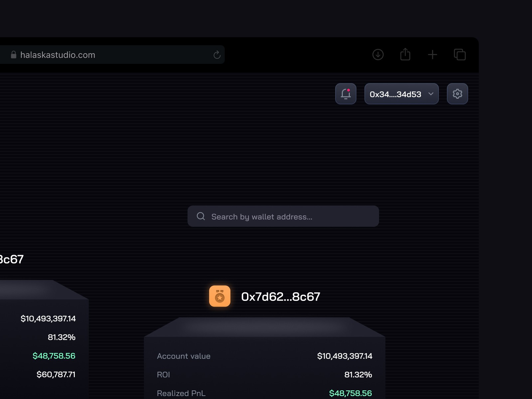Click 81.32% in left card

coord(62,337)
